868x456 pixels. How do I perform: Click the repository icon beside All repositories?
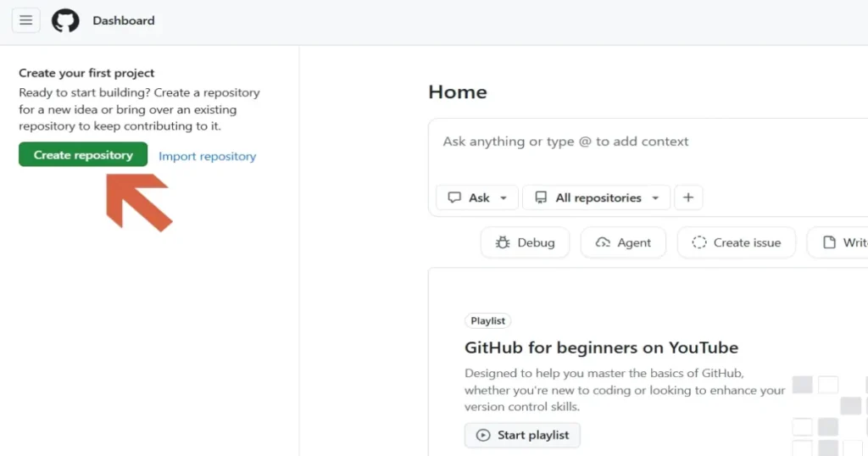click(x=541, y=197)
